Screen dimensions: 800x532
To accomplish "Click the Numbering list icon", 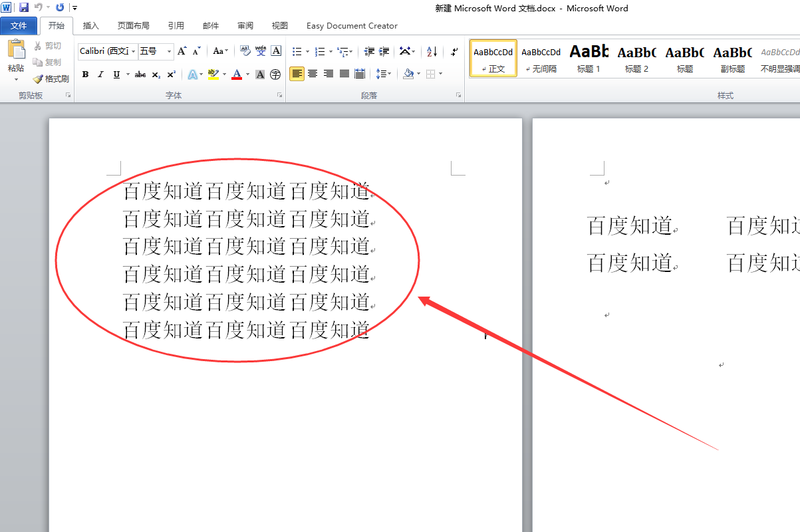I will point(320,51).
